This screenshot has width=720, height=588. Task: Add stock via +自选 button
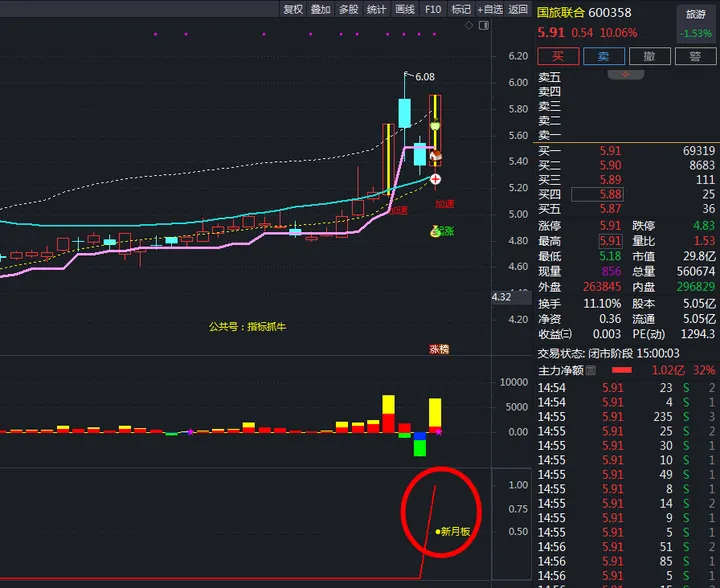point(489,9)
